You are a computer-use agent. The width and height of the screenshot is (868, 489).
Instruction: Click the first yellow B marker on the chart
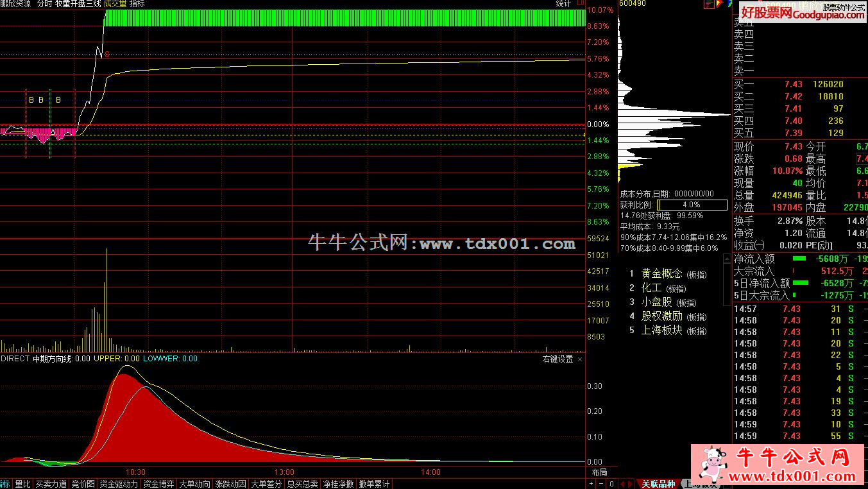[x=31, y=99]
